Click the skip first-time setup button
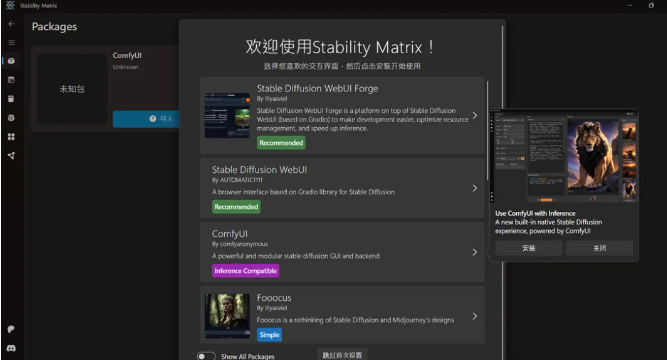Viewport: 667px width, 360px height. tap(342, 355)
